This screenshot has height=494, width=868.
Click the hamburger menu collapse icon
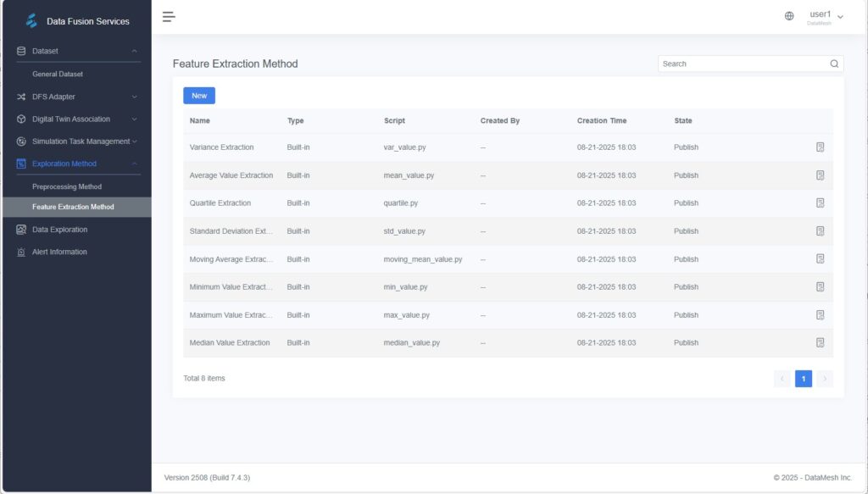[169, 17]
